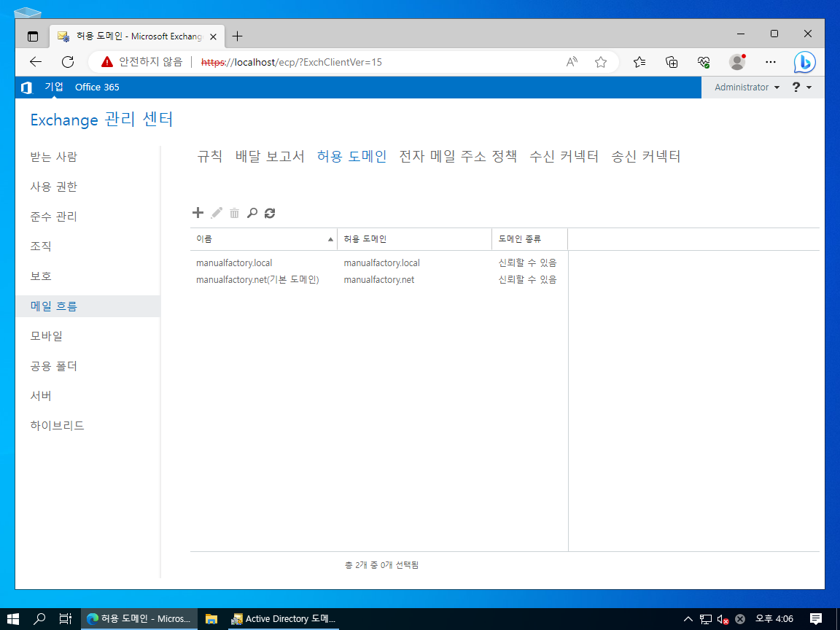Open the browser profile avatar
The image size is (840, 630).
point(737,62)
